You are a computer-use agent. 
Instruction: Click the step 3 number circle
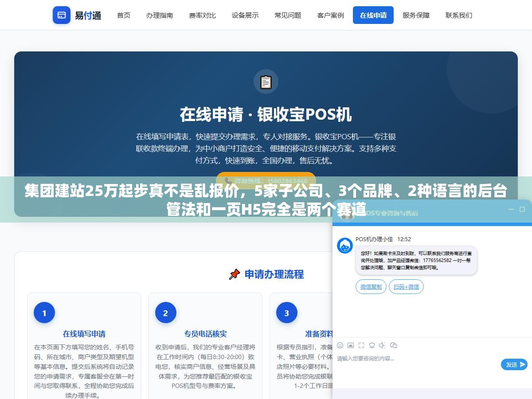tap(287, 313)
